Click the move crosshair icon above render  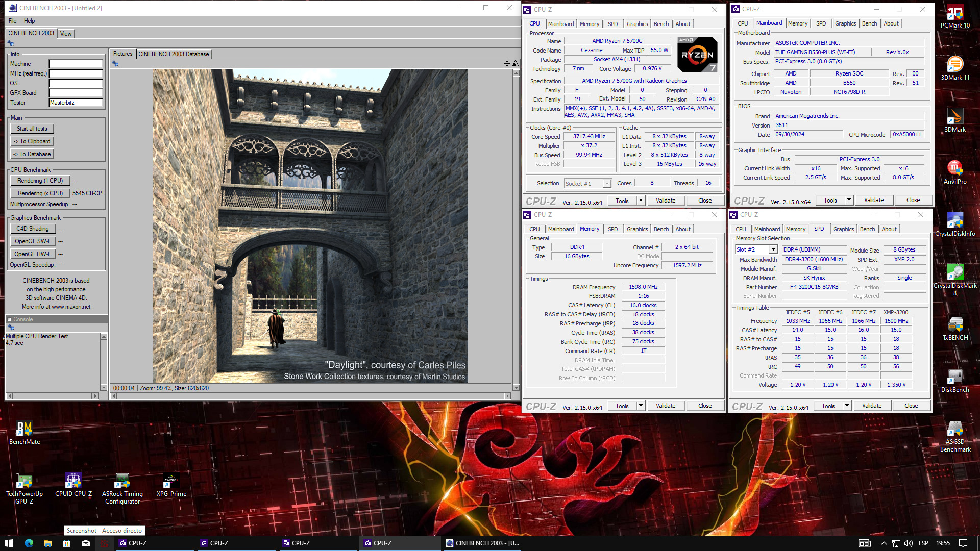507,64
